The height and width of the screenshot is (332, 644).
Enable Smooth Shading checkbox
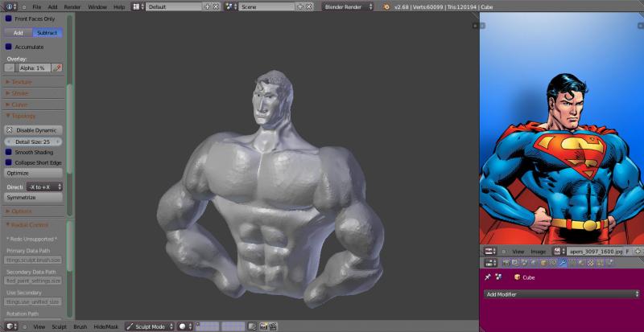coord(9,152)
